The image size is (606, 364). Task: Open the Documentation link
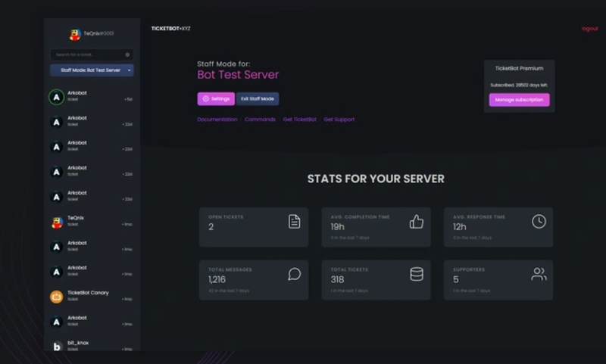(x=217, y=120)
